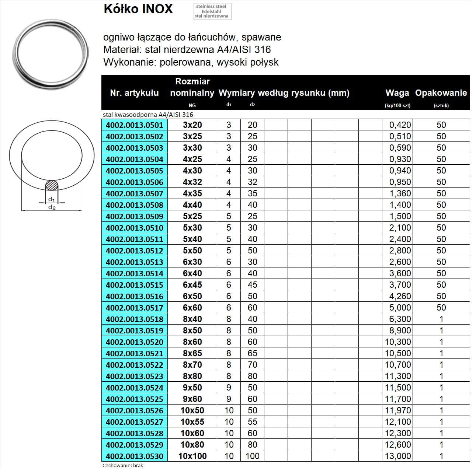This screenshot has height=469, width=476.
Task: Click the Nr. artykułu column header
Action: pyautogui.click(x=134, y=93)
